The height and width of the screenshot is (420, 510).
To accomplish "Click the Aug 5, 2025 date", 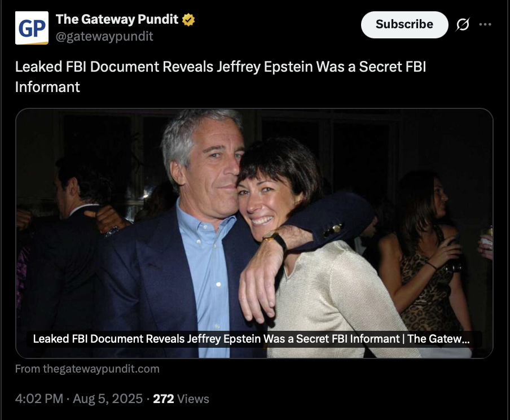I will coord(108,399).
